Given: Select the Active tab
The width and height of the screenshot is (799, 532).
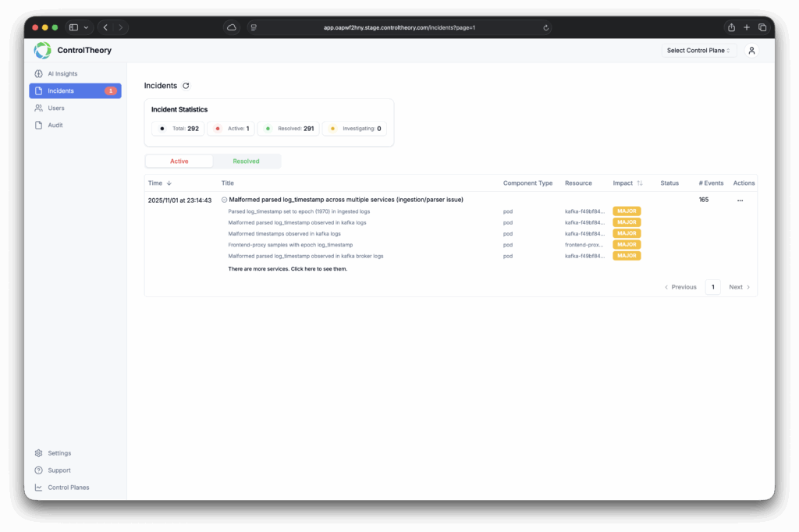Looking at the screenshot, I should [x=179, y=161].
